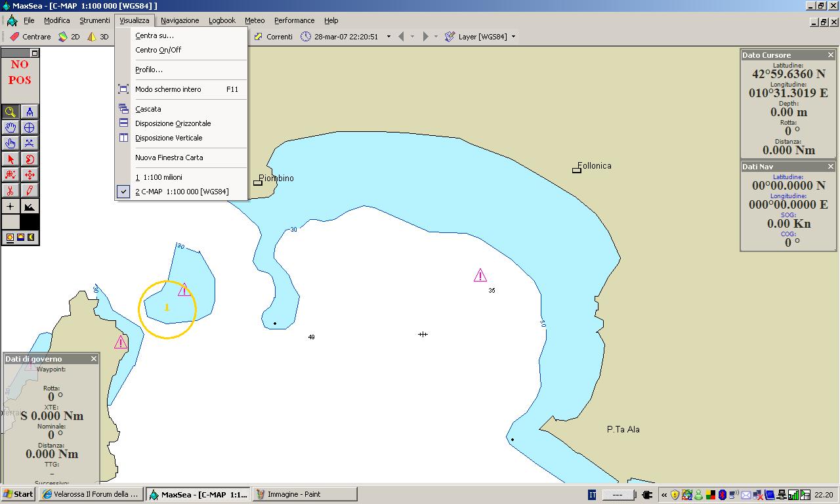This screenshot has width=840, height=504.
Task: Select the crosshair circle centering tool
Action: (30, 127)
